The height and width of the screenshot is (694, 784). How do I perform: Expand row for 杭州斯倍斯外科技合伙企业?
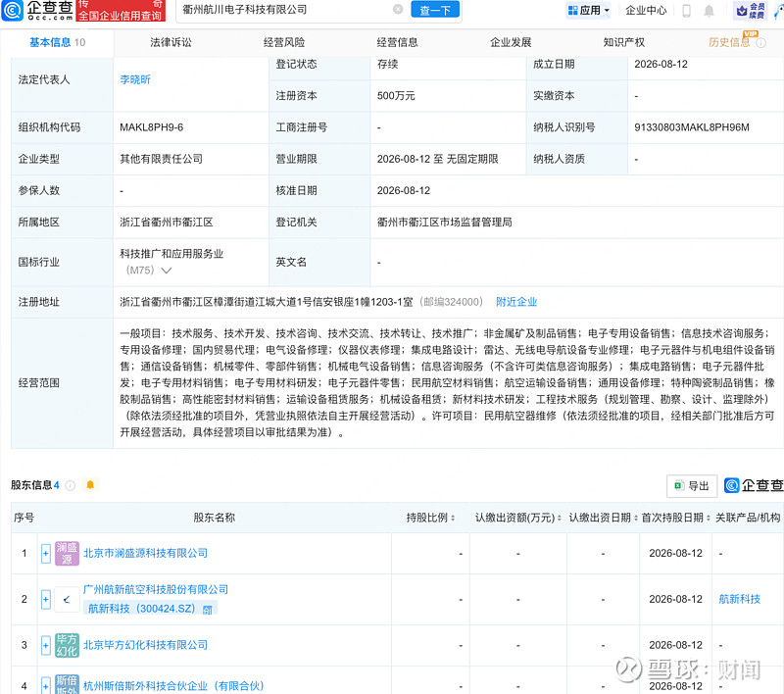coord(45,685)
